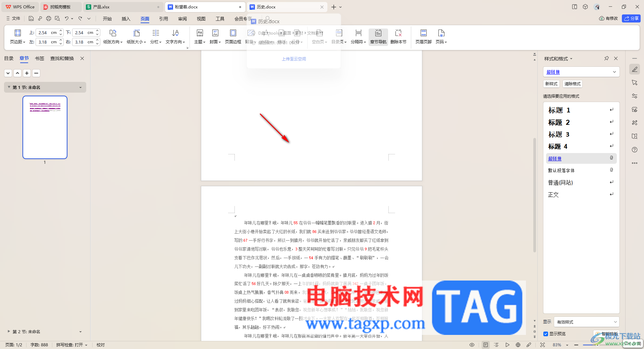This screenshot has height=349, width=644.
Task: Toggle eye protection mode in status bar
Action: click(472, 345)
